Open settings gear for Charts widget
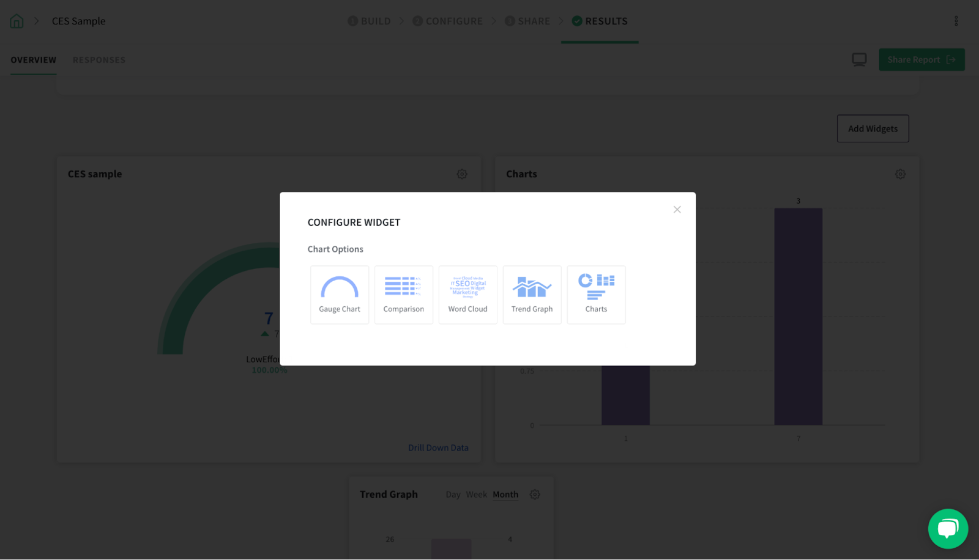This screenshot has height=560, width=979. pos(901,174)
